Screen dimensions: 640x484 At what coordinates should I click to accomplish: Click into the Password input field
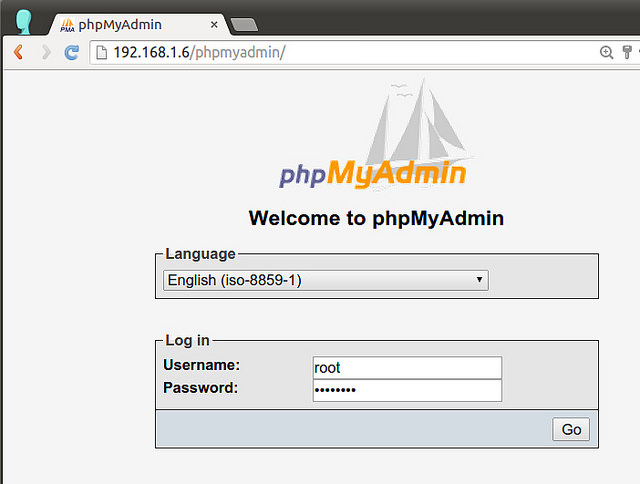point(407,390)
